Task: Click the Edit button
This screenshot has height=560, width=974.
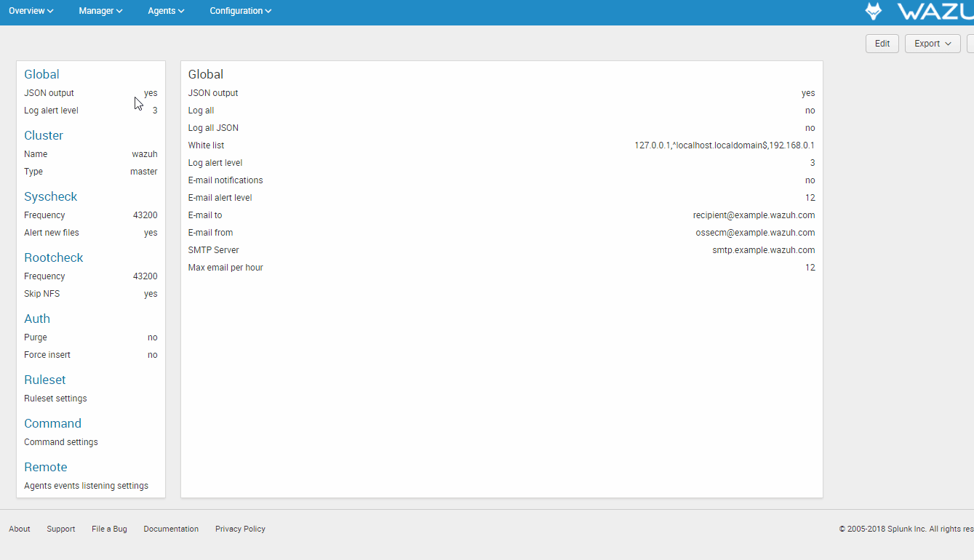Action: tap(882, 44)
